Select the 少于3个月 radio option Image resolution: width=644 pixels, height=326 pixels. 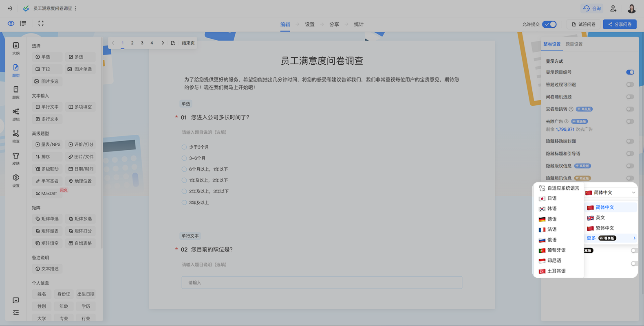pos(184,147)
